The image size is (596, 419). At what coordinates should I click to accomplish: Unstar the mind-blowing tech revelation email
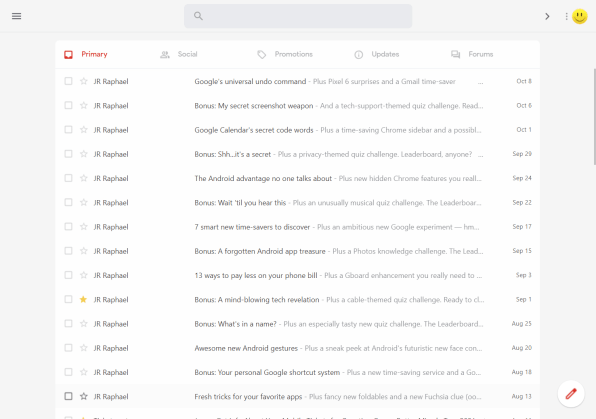click(x=84, y=299)
